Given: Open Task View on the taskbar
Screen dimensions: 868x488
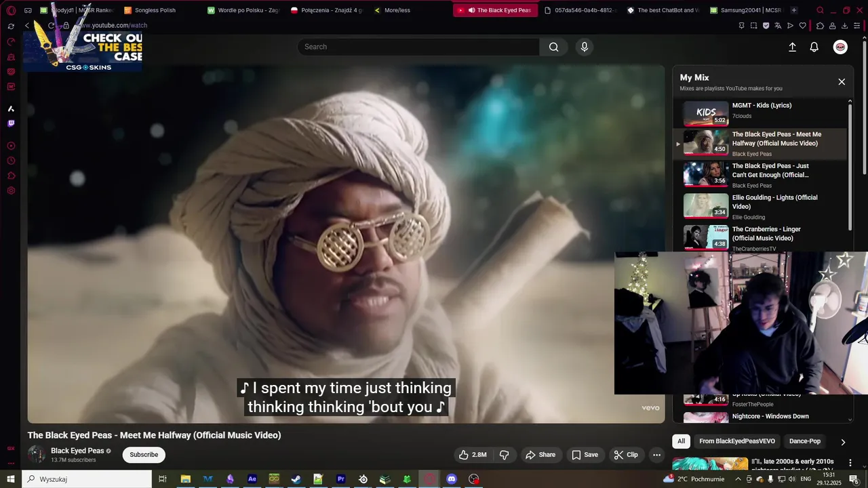Looking at the screenshot, I should [163, 479].
